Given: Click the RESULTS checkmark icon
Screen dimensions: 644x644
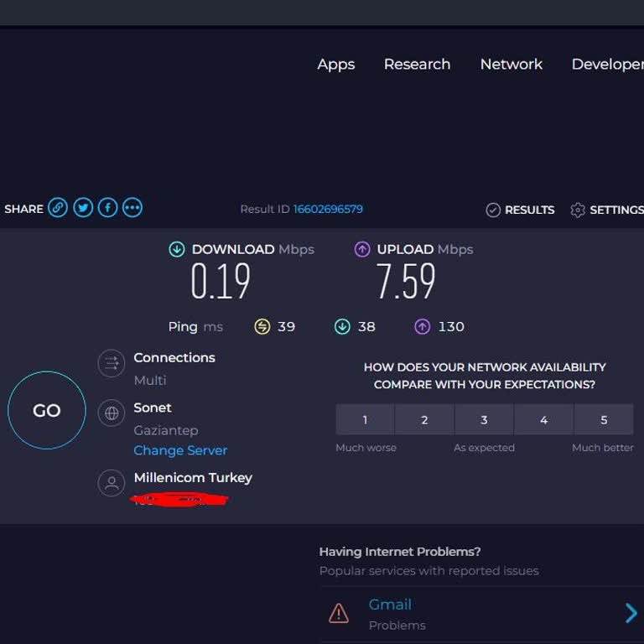Looking at the screenshot, I should click(x=493, y=210).
